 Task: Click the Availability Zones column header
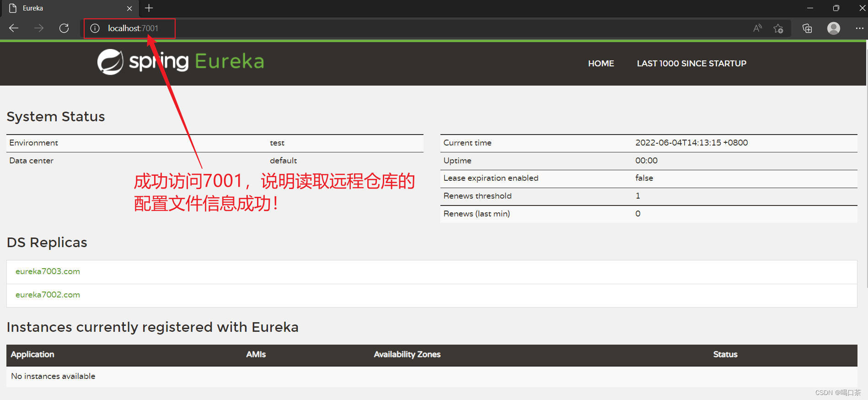click(x=407, y=354)
